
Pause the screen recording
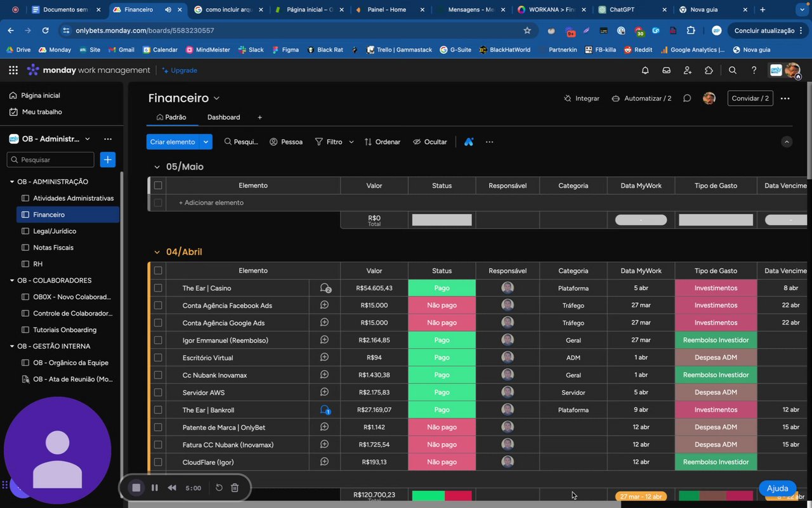(x=154, y=488)
